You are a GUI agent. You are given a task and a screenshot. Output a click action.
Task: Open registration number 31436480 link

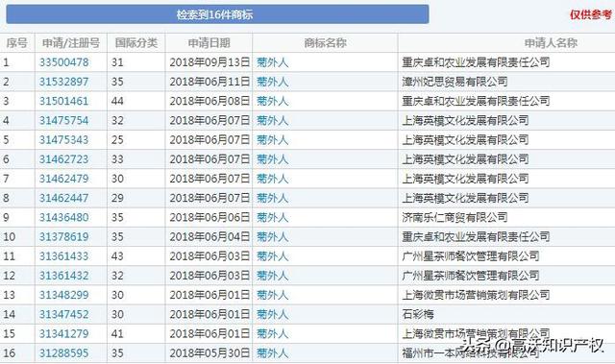(64, 217)
